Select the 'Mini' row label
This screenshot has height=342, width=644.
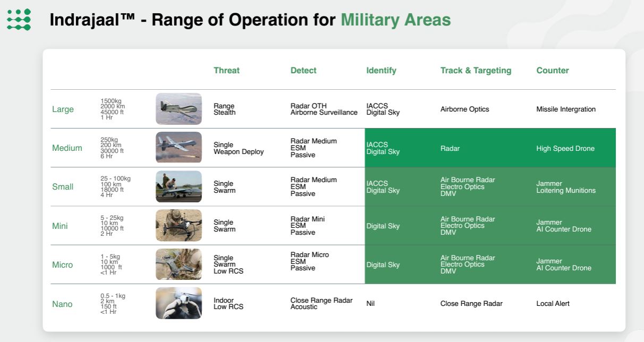(60, 226)
